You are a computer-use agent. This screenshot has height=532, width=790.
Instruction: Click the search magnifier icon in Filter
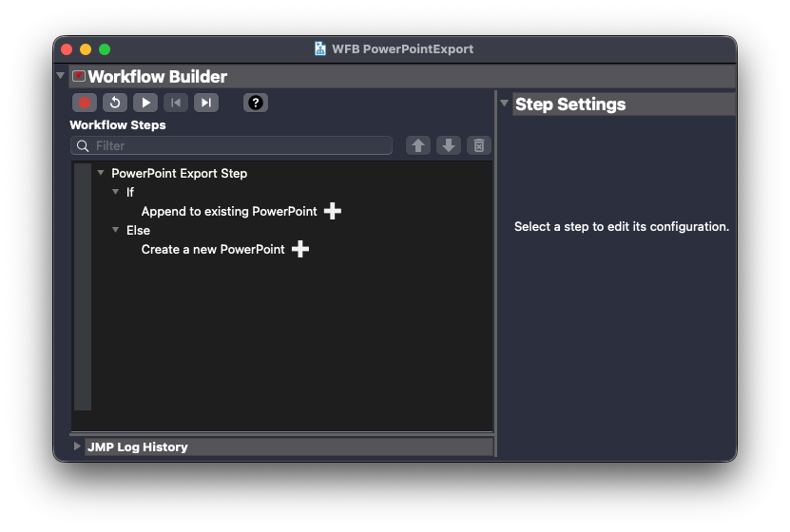pos(83,146)
